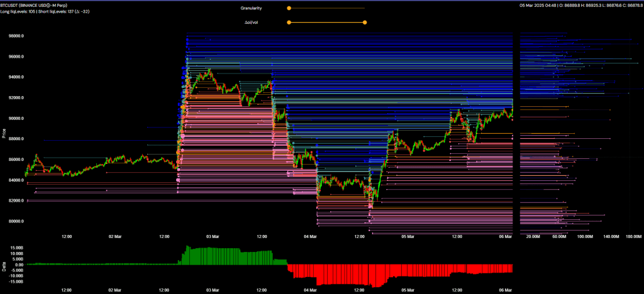Click the BTCUSDT (BINANCE USDⓈ-M Perp) title

click(x=33, y=5)
